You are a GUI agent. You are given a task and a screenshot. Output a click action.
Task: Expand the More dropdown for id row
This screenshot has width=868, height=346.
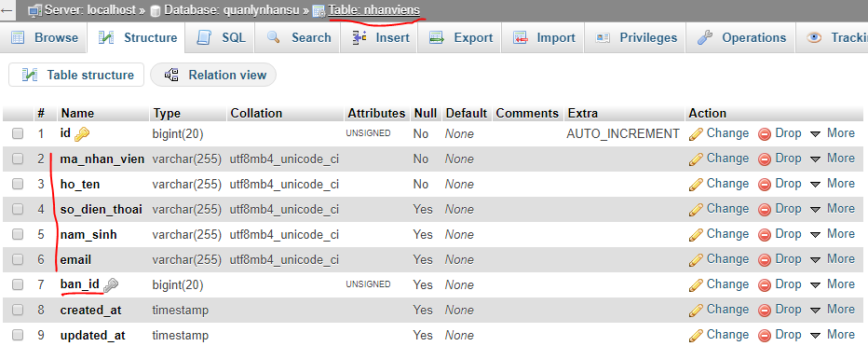point(833,133)
